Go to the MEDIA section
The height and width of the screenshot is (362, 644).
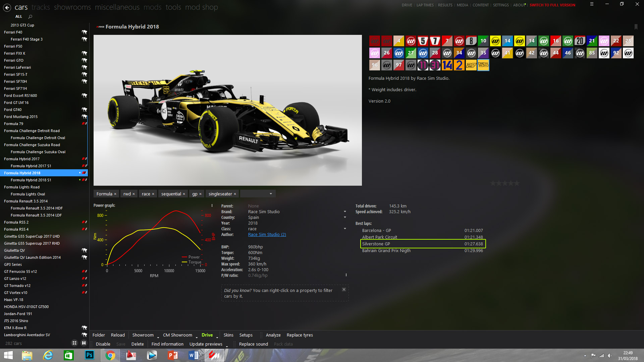[462, 5]
